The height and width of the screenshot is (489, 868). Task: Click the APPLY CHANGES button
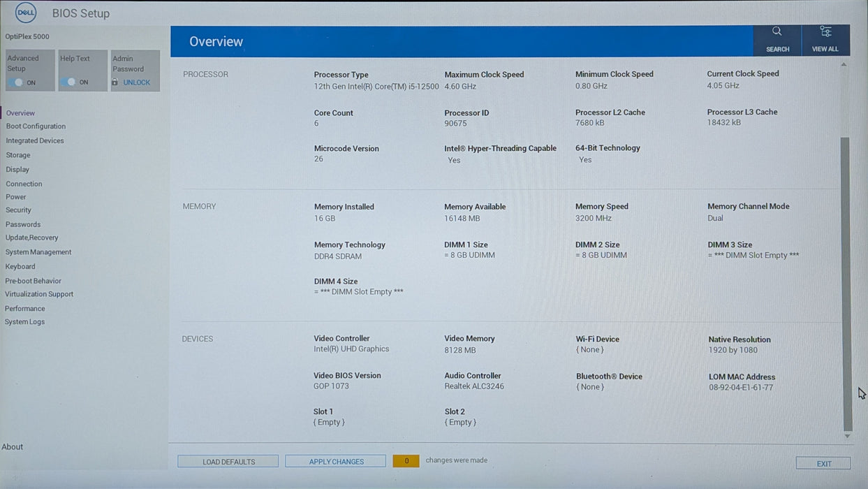pos(336,462)
